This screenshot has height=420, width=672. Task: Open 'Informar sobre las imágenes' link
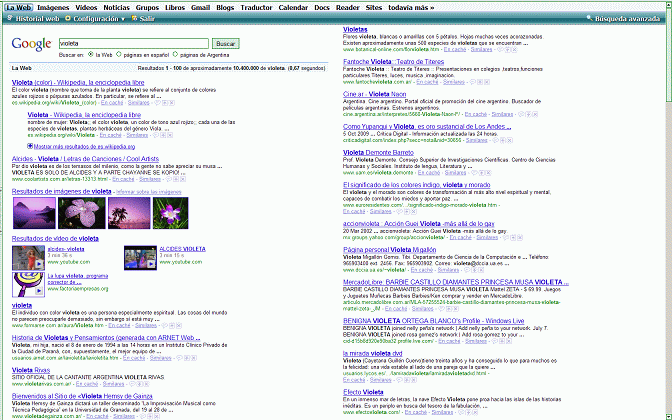click(x=149, y=192)
